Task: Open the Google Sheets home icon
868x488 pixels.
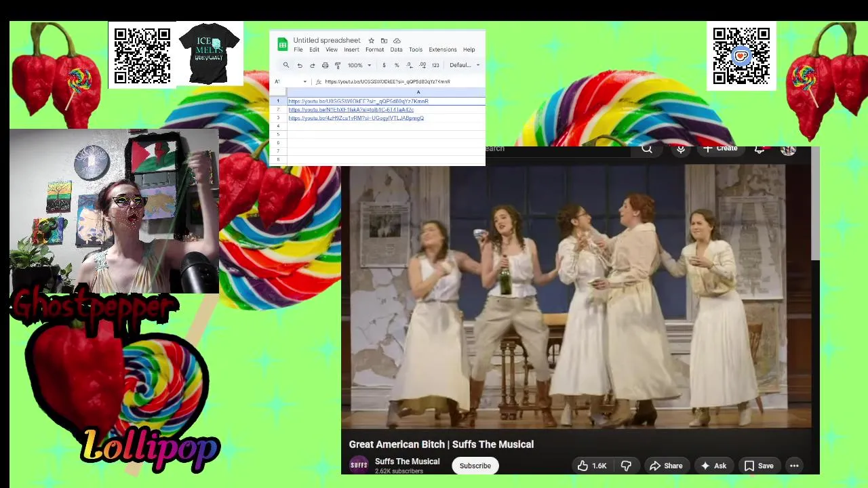Action: (282, 45)
